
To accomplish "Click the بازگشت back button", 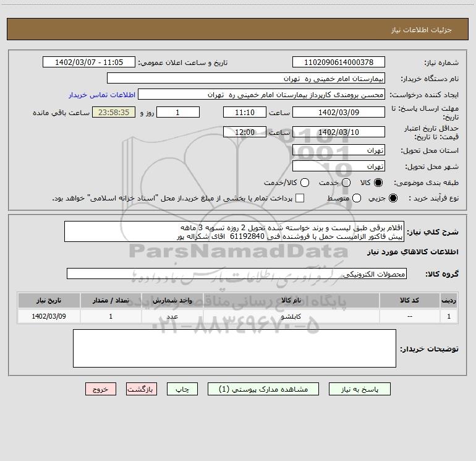I will [x=142, y=389].
